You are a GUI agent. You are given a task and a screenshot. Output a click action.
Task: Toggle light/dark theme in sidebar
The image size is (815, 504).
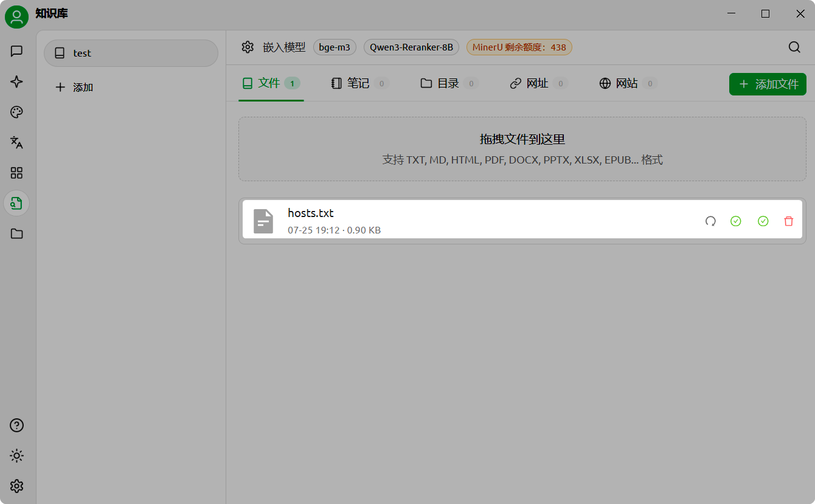pos(16,455)
